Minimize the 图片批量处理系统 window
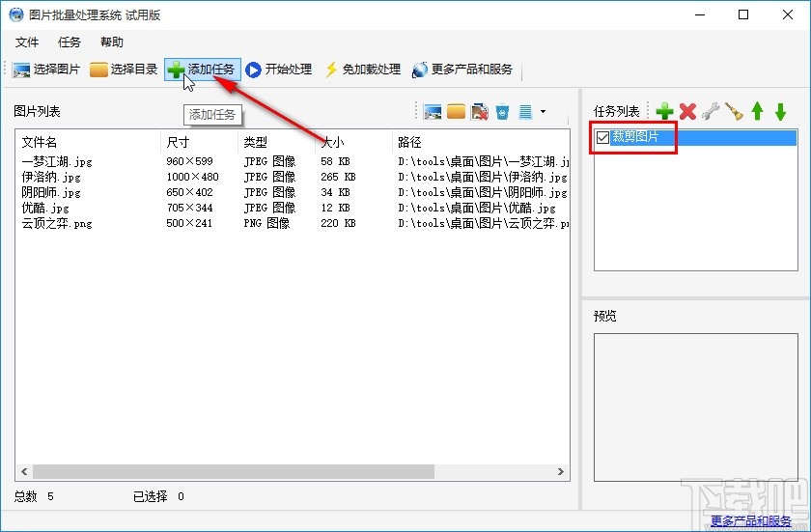This screenshot has height=532, width=811. pyautogui.click(x=700, y=14)
